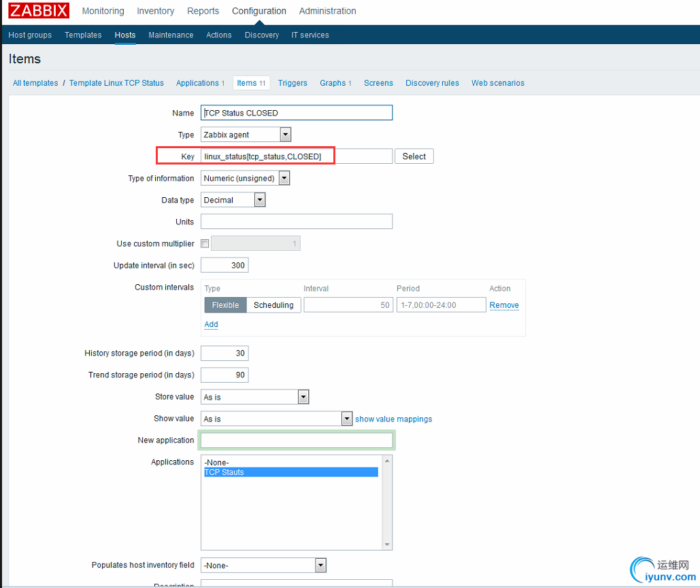This screenshot has height=588, width=700.
Task: Click the ZABBIX logo
Action: tap(39, 10)
